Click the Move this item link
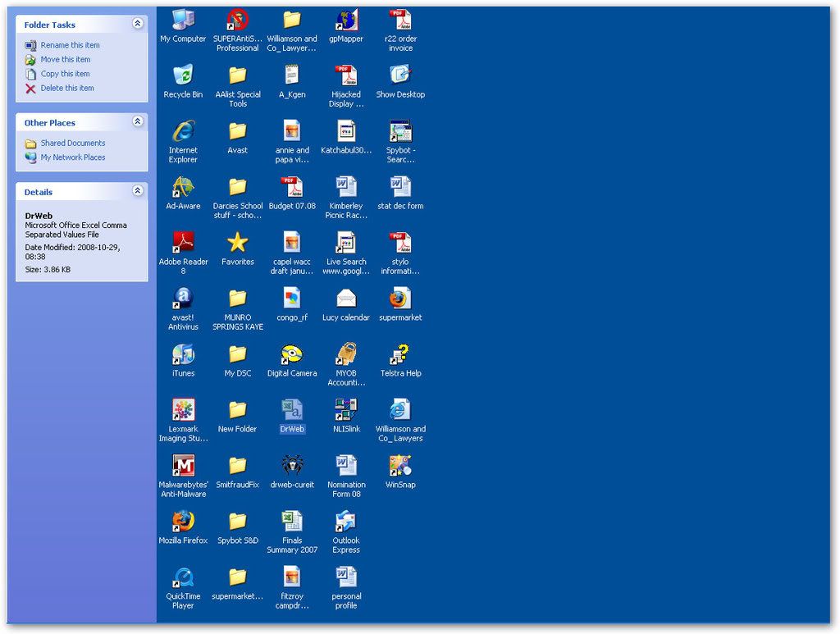The image size is (840, 634). pos(66,59)
